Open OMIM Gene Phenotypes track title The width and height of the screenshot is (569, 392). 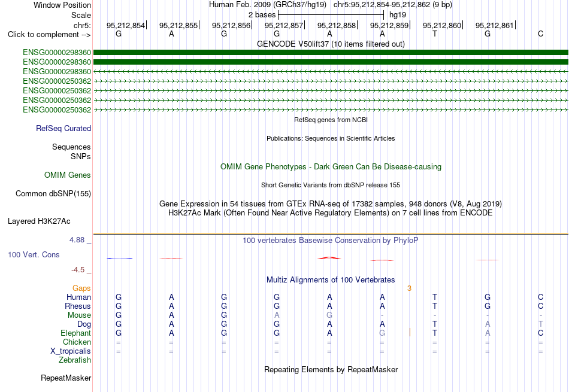(x=331, y=167)
